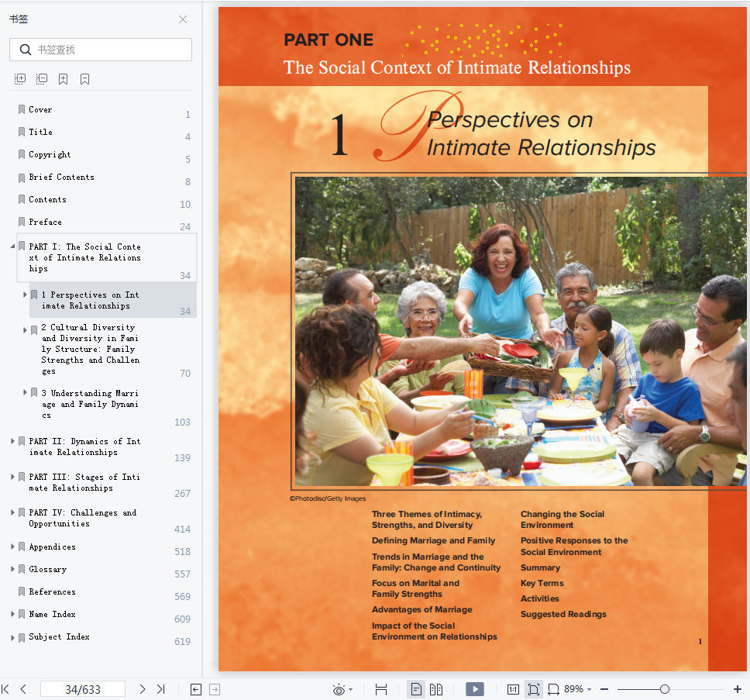The height and width of the screenshot is (700, 750).
Task: Select single page view
Action: coord(416,689)
